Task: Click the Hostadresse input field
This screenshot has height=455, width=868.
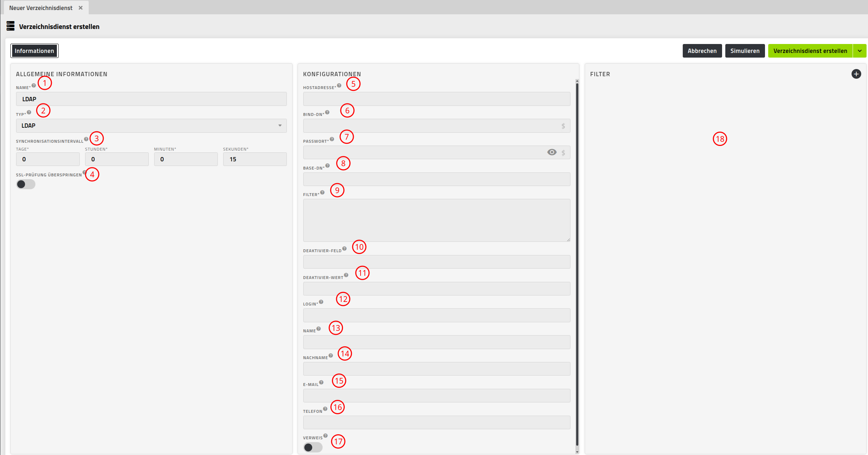Action: coord(437,99)
